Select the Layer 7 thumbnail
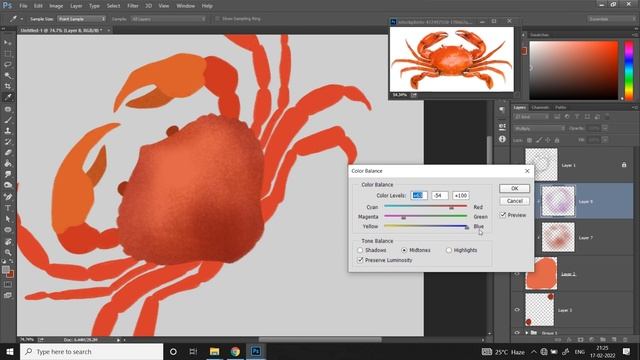The width and height of the screenshot is (640, 360). pos(558,237)
